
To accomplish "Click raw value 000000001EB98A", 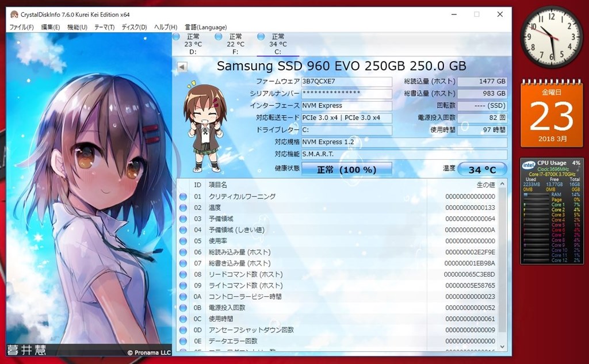I will click(469, 263).
